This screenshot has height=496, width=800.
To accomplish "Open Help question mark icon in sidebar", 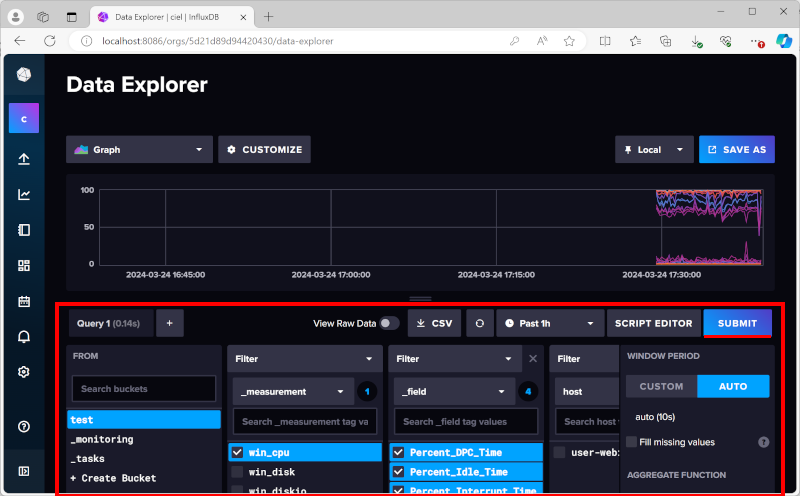I will [x=23, y=427].
